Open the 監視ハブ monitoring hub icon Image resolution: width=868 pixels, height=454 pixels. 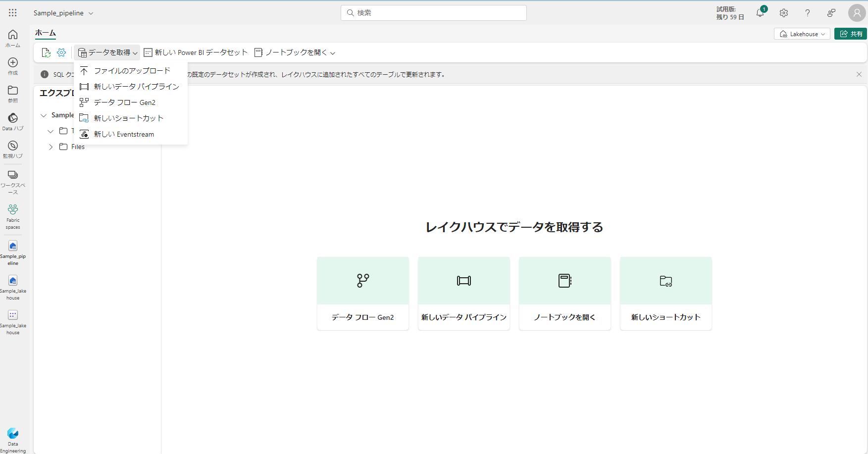coord(13,149)
